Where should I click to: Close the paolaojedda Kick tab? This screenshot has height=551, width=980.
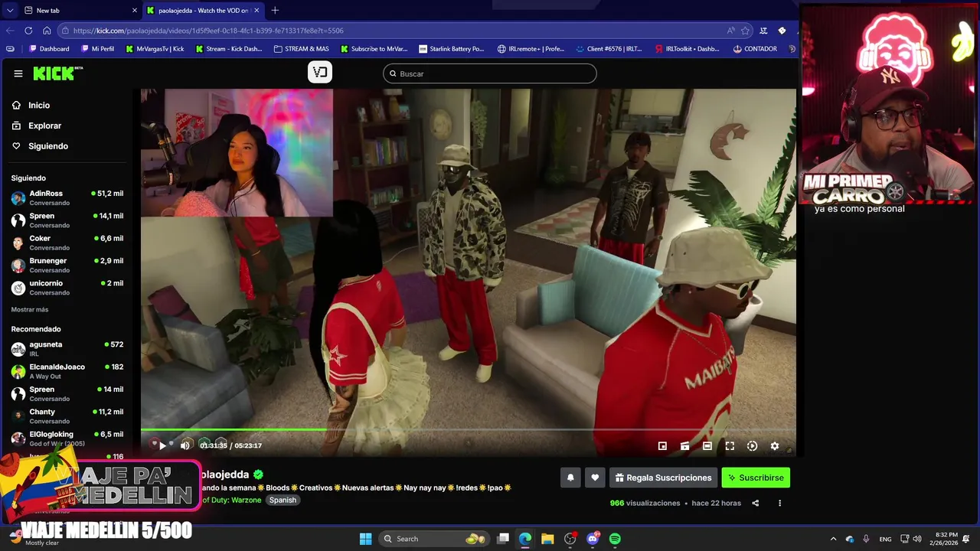(x=256, y=11)
